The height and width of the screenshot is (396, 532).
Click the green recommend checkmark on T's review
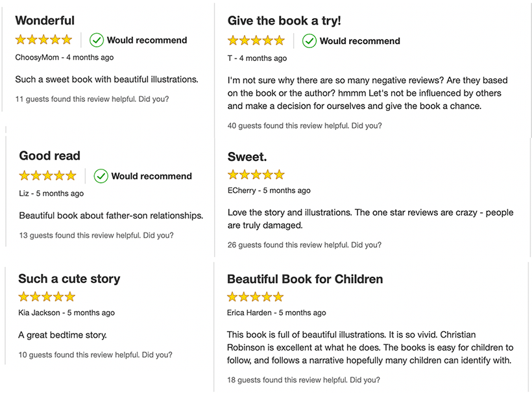pyautogui.click(x=309, y=41)
